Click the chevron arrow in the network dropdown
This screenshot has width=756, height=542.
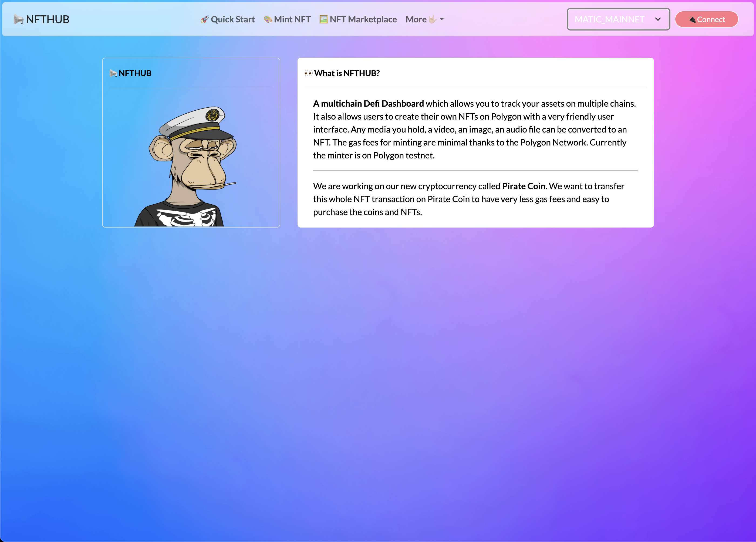[x=658, y=19]
